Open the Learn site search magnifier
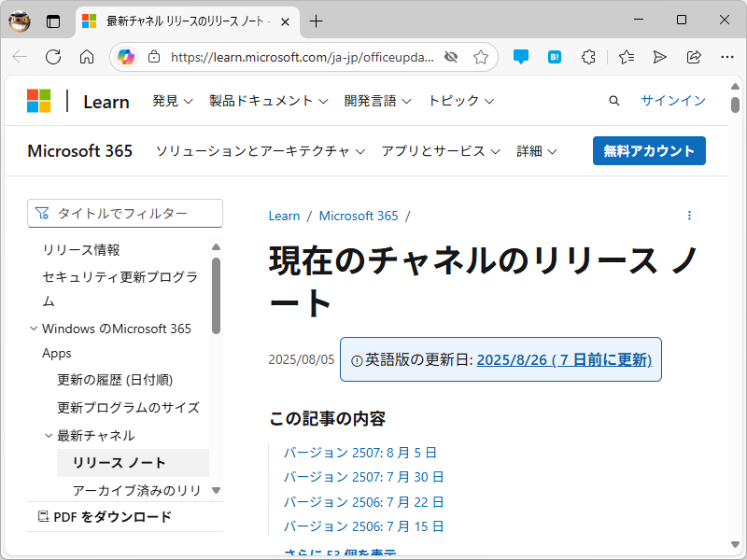The height and width of the screenshot is (560, 747). (613, 100)
